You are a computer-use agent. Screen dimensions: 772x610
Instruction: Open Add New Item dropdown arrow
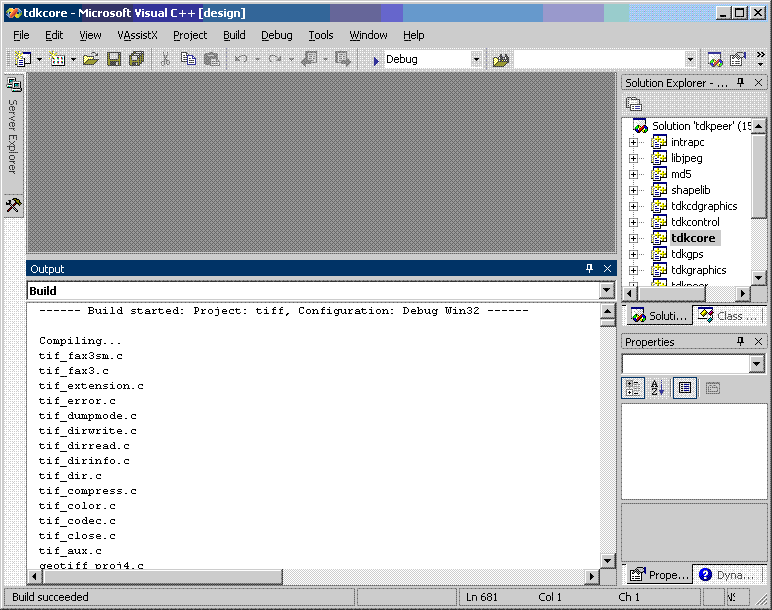[x=73, y=60]
